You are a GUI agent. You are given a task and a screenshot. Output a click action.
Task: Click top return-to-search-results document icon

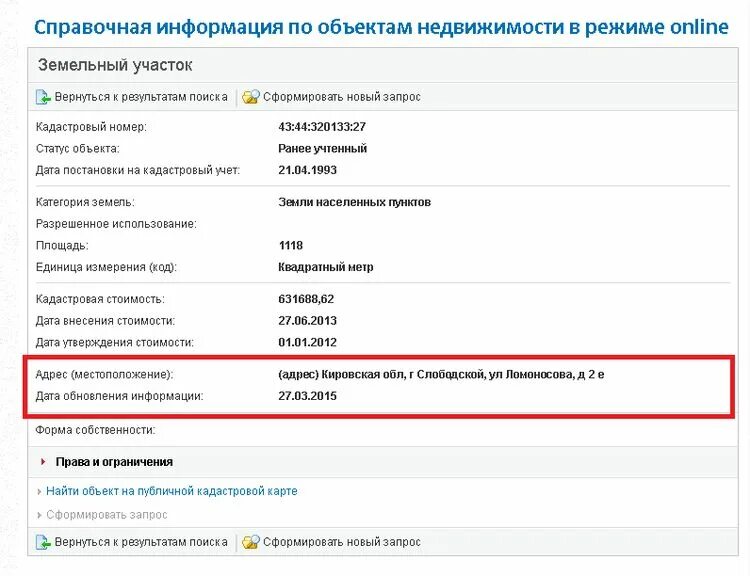(43, 97)
